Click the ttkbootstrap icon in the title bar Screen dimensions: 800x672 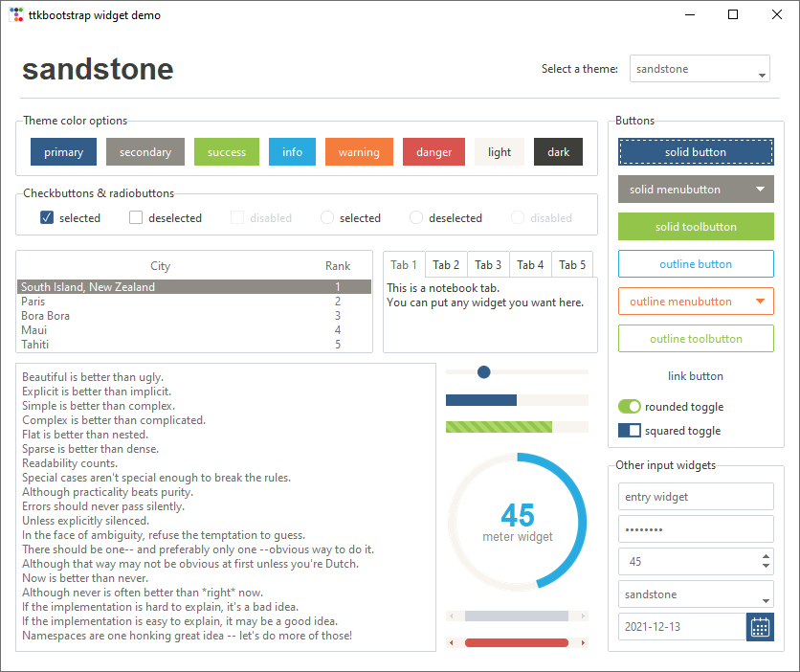coord(16,14)
